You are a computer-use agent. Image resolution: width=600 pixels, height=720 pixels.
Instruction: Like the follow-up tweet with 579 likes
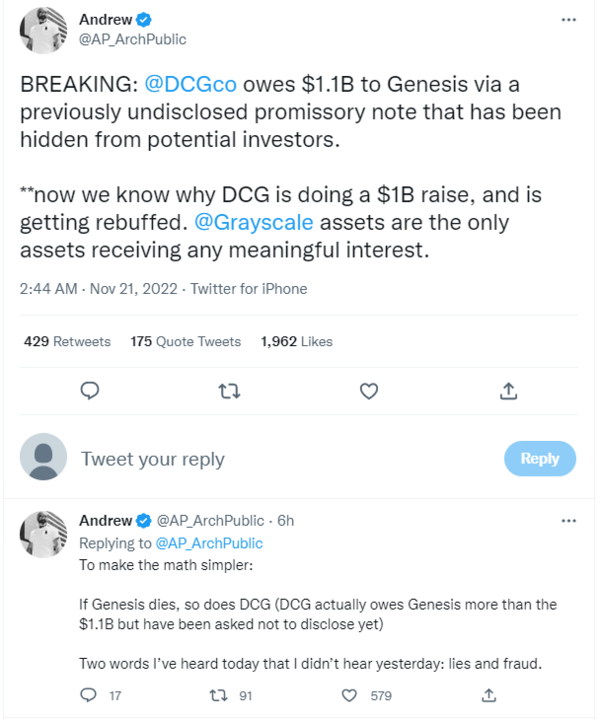pos(350,694)
